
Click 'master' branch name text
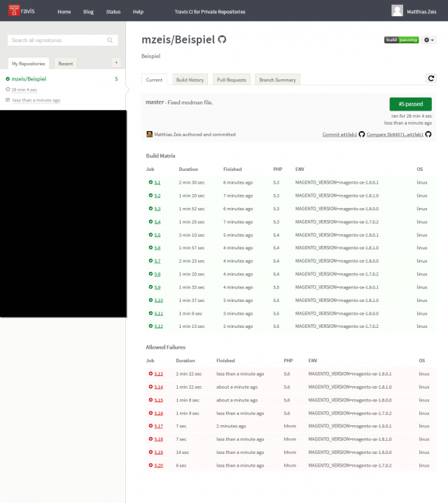click(155, 102)
